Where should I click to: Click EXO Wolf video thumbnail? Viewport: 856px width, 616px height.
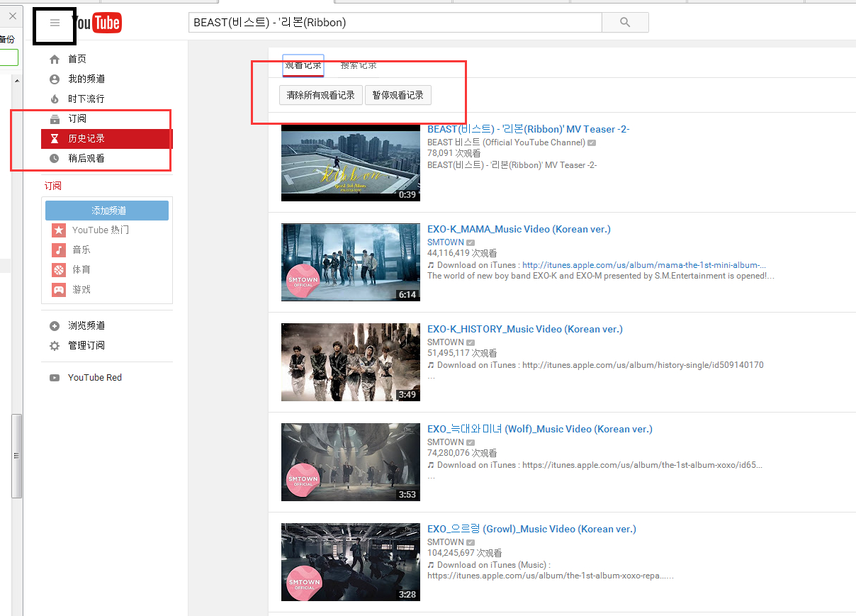[x=351, y=462]
